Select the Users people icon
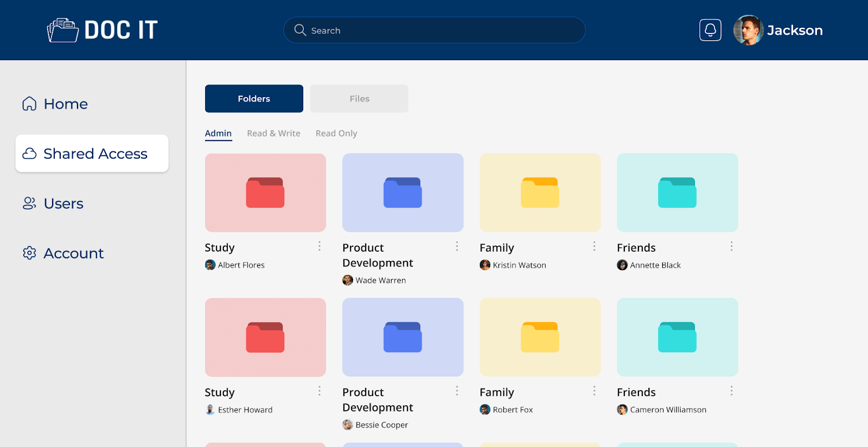 point(29,203)
